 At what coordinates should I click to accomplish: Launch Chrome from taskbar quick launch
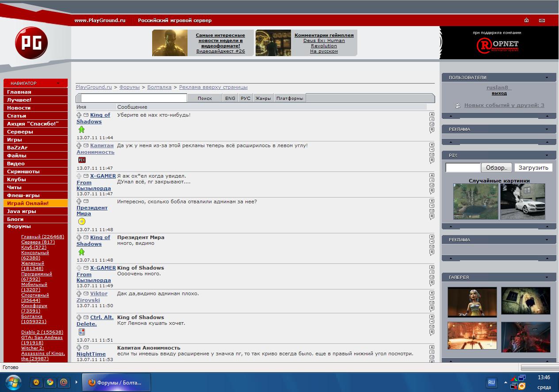click(x=50, y=382)
